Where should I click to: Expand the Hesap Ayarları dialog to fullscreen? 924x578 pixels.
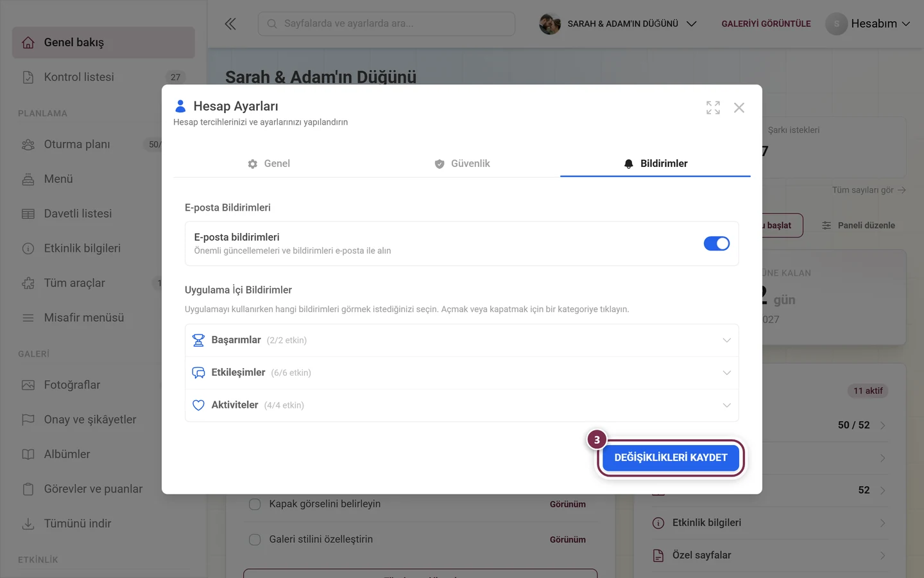(713, 108)
